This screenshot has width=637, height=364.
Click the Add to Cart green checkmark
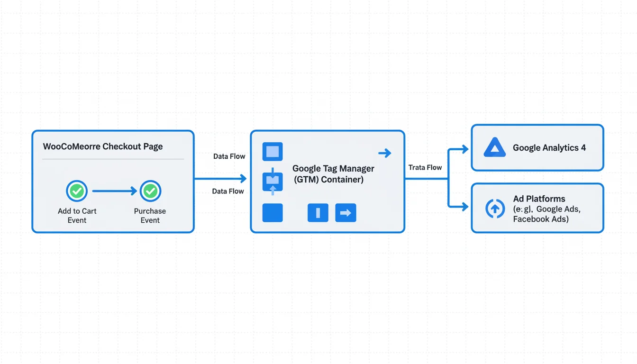tap(77, 191)
